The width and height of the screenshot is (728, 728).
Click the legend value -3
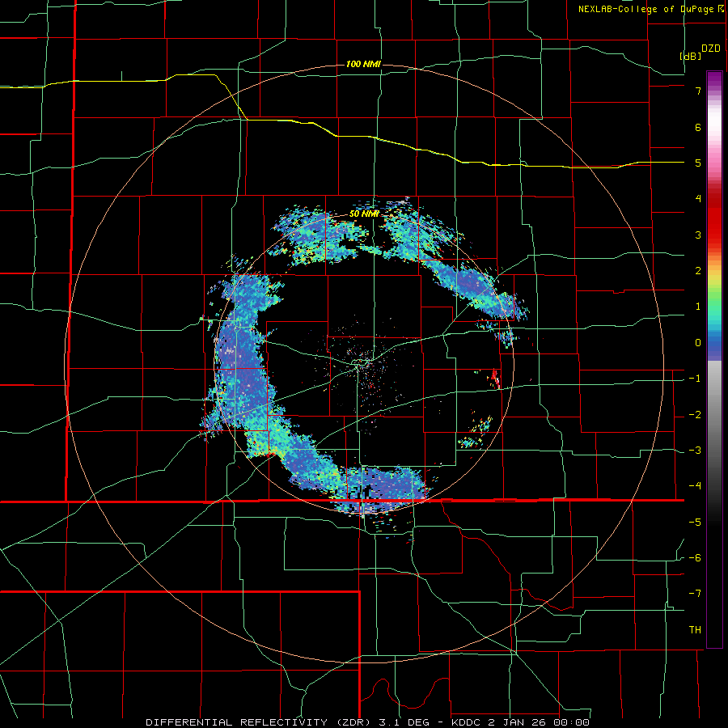coord(695,451)
